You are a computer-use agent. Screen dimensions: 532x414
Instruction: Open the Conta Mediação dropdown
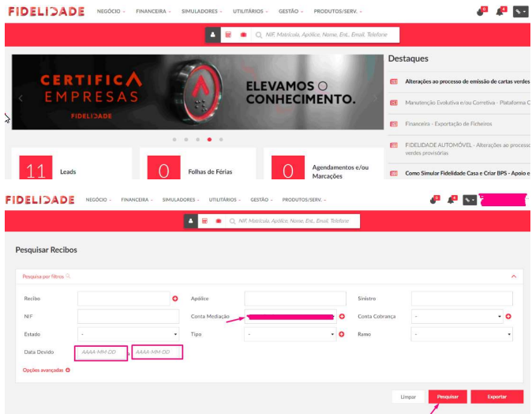pos(290,317)
